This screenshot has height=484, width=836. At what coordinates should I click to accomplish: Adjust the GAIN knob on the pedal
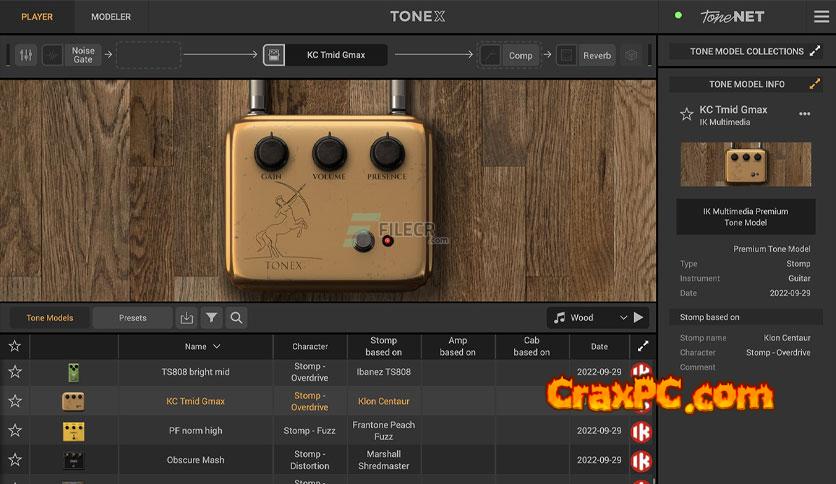pyautogui.click(x=271, y=153)
